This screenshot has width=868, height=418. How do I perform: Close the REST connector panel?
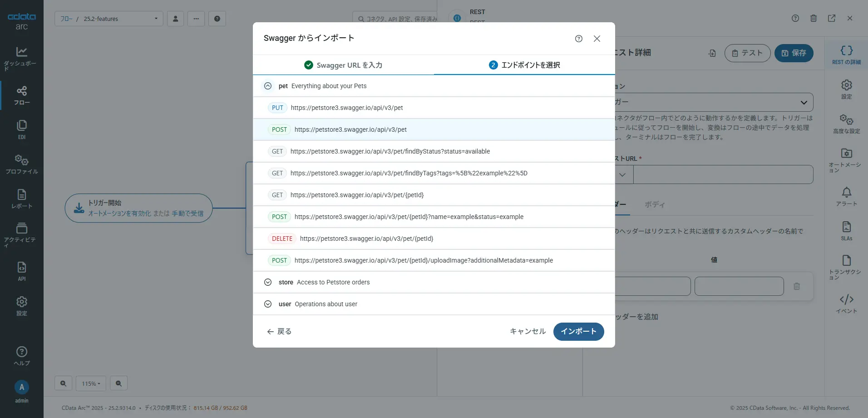point(850,18)
